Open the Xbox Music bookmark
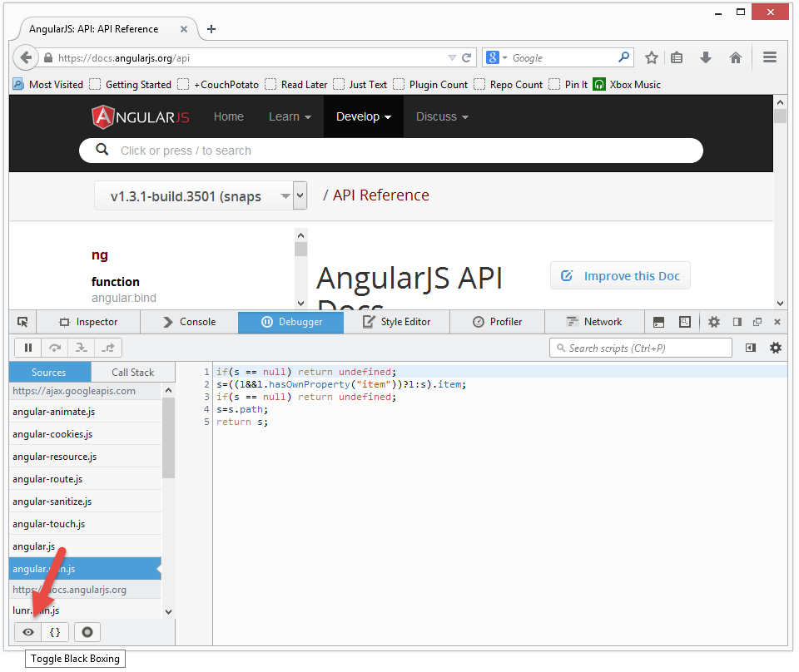The width and height of the screenshot is (799, 672). point(628,85)
